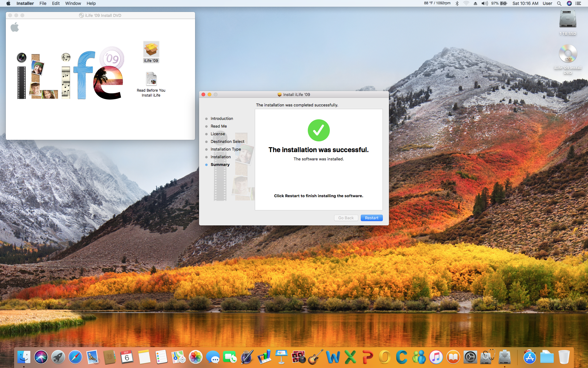The width and height of the screenshot is (588, 368).
Task: Open the Read Before You Install iLife document
Action: pyautogui.click(x=151, y=84)
